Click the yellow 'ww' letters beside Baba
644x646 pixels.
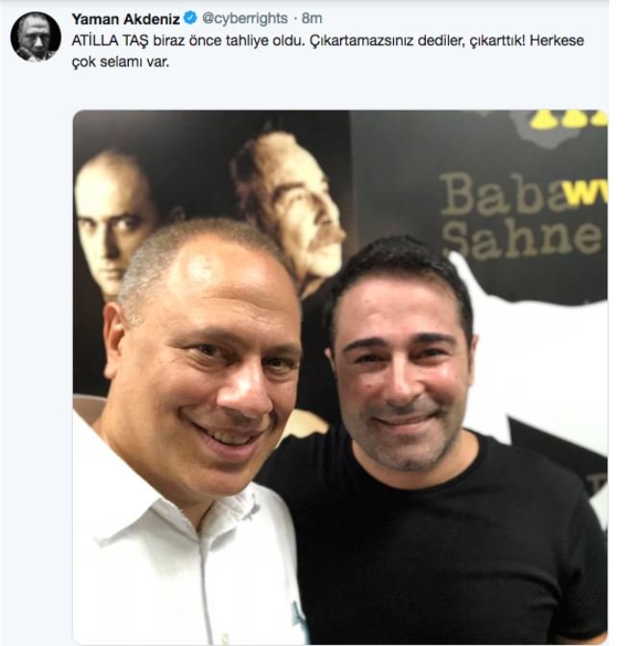click(586, 195)
